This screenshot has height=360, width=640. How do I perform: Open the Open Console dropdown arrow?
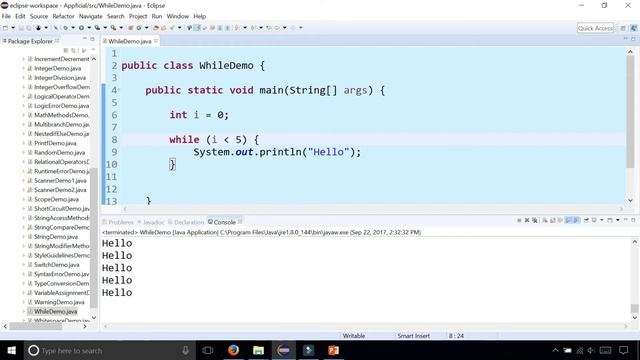coord(618,220)
